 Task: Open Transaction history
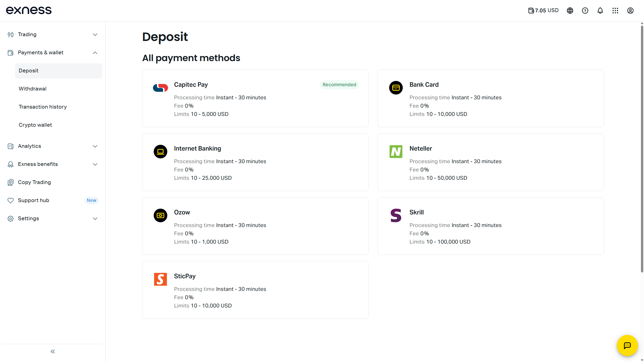pyautogui.click(x=59, y=107)
